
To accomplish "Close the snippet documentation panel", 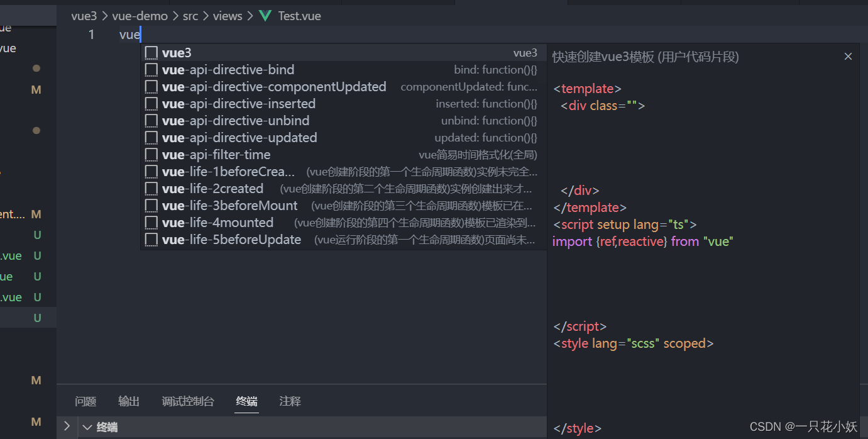I will (x=848, y=57).
